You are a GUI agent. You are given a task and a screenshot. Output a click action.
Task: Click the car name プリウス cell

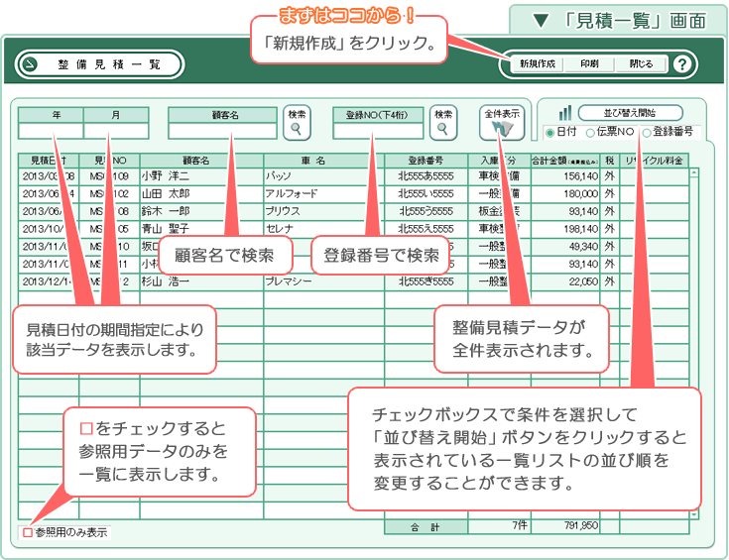point(324,211)
